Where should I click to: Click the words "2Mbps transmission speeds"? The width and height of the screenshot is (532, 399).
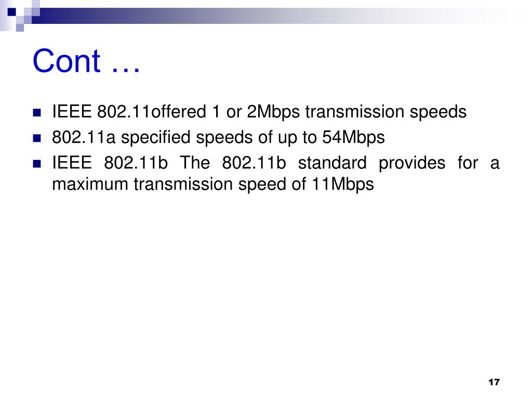pyautogui.click(x=356, y=112)
